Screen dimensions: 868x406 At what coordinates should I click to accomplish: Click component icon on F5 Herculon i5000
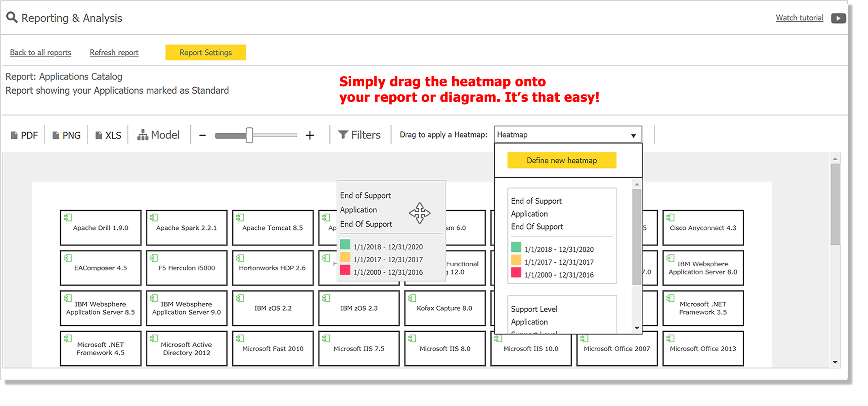point(154,258)
